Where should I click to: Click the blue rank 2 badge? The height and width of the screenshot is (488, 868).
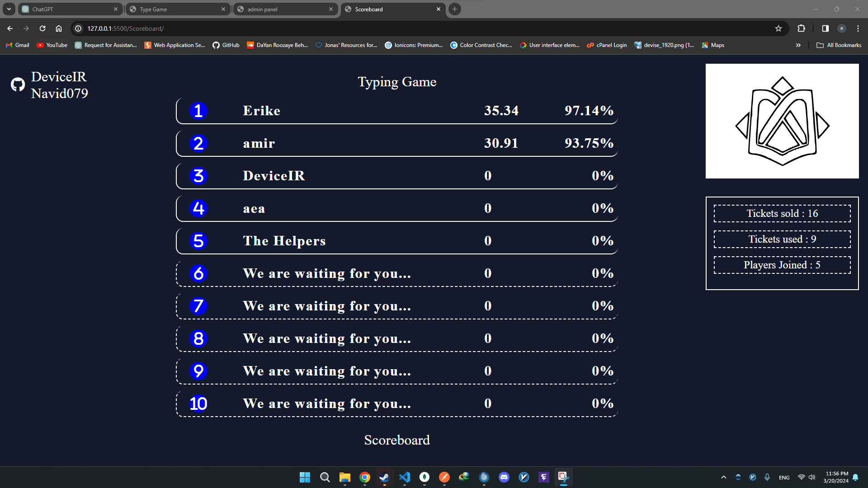[198, 143]
